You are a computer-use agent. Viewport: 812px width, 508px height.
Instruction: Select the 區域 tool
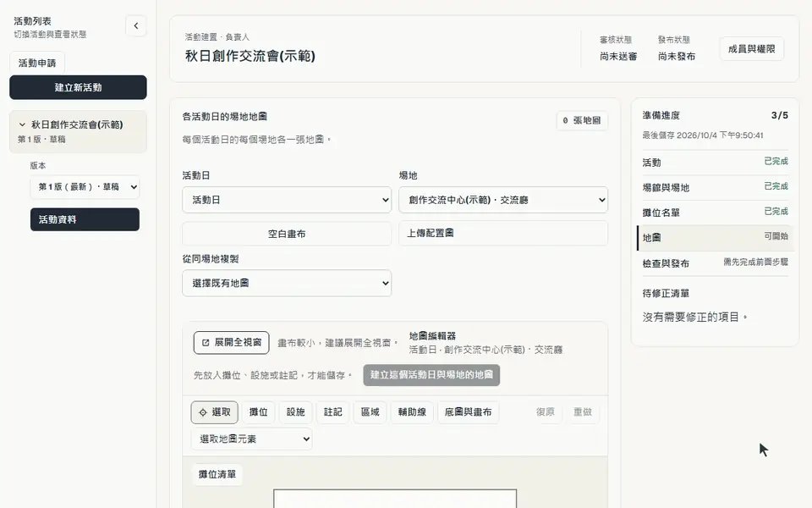(370, 412)
